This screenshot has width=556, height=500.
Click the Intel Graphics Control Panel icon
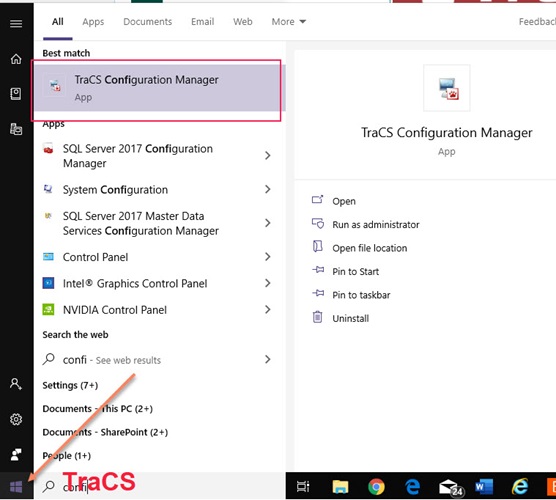point(48,283)
